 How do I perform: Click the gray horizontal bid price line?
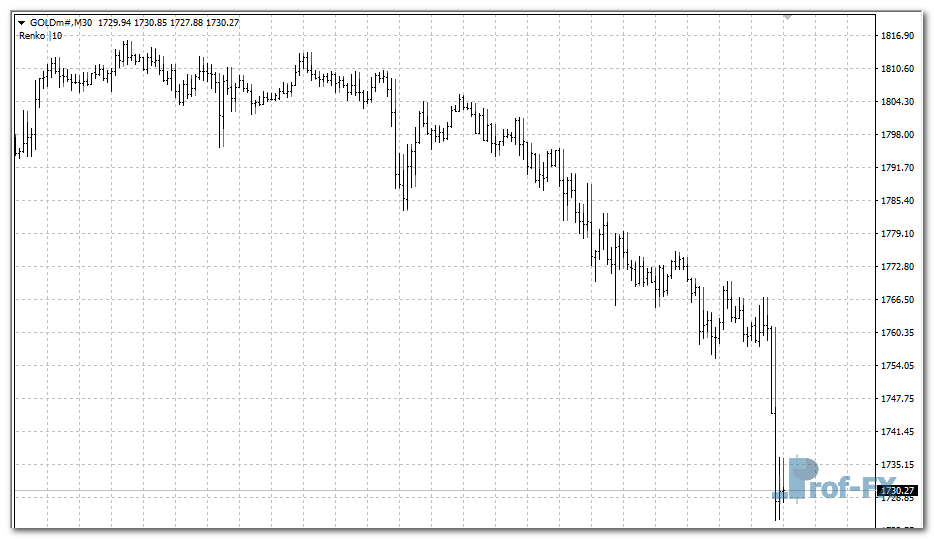(400, 490)
